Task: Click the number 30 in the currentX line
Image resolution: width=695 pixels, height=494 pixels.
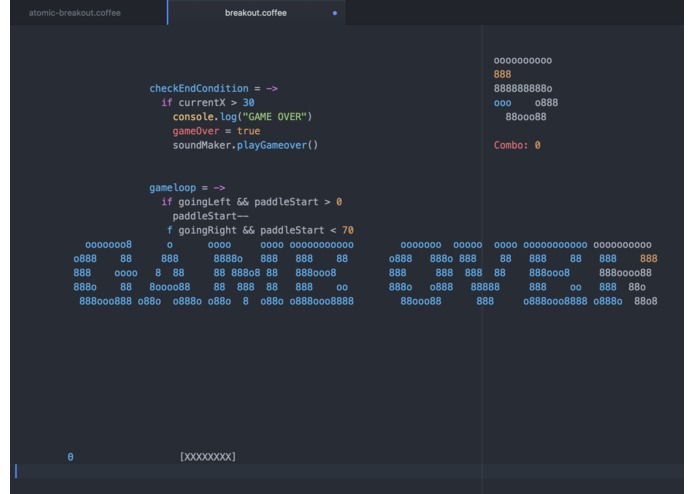Action: pos(249,103)
